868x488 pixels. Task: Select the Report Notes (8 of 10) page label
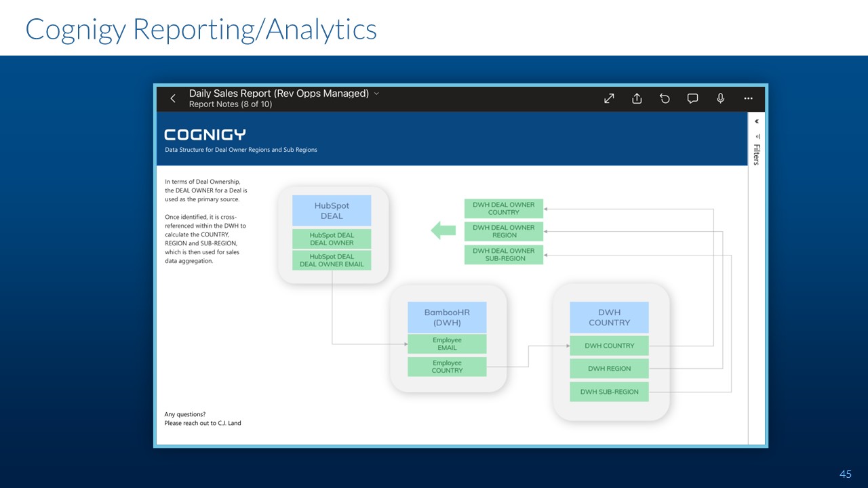click(x=230, y=104)
